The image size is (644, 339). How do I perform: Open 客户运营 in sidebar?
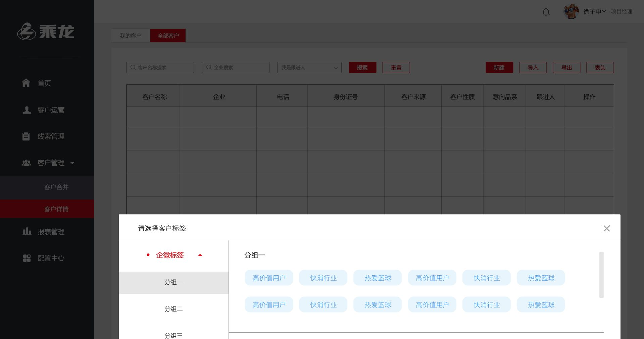click(51, 110)
